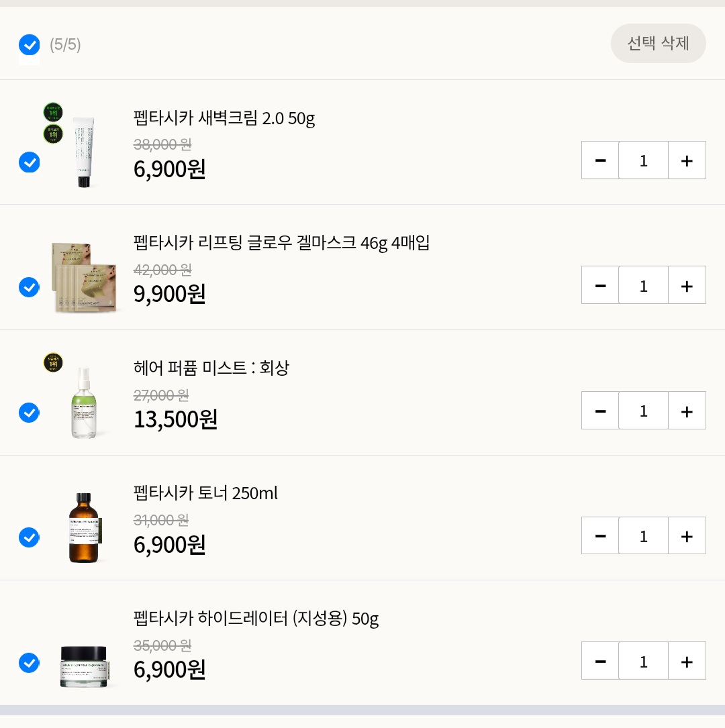Click the 펩타시카 하이드레이터 quantity field

pyautogui.click(x=643, y=661)
